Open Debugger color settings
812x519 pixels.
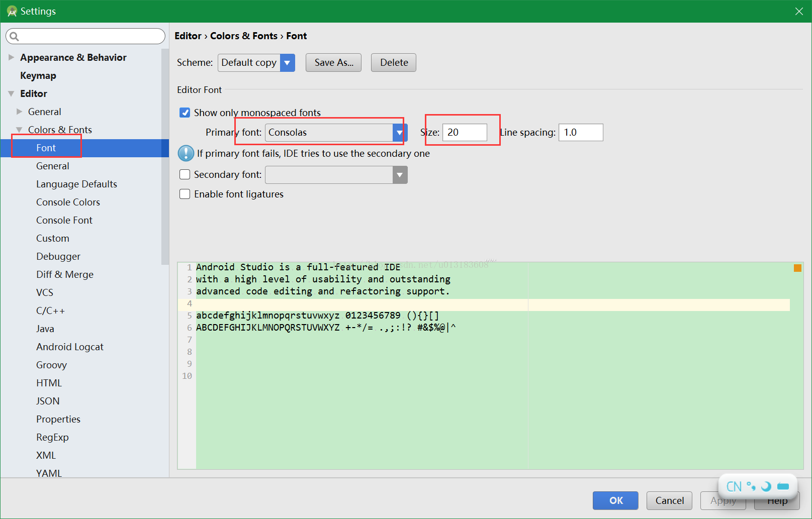pyautogui.click(x=58, y=256)
